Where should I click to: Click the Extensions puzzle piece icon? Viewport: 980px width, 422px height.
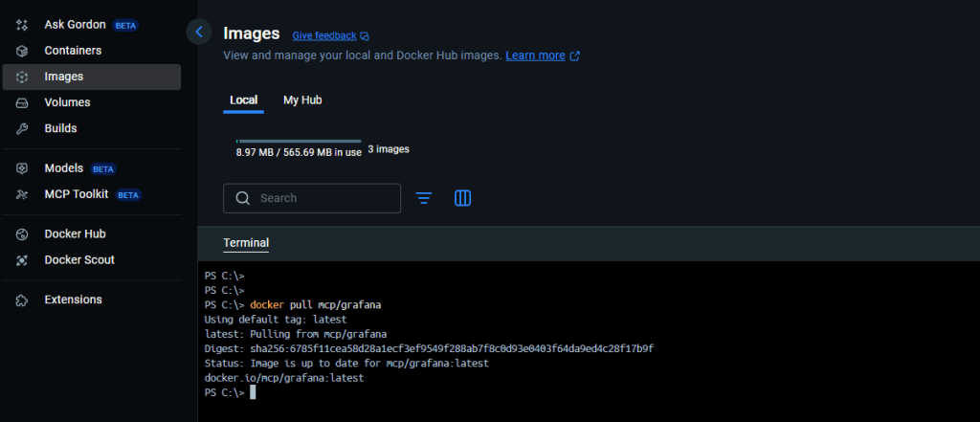[23, 300]
